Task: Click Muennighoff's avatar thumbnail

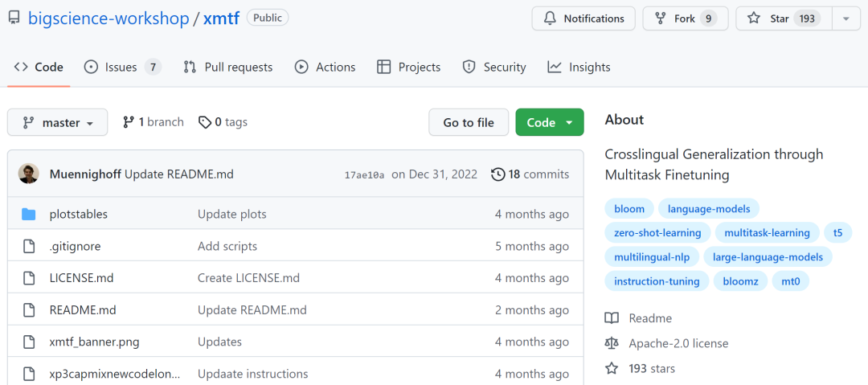Action: tap(28, 174)
